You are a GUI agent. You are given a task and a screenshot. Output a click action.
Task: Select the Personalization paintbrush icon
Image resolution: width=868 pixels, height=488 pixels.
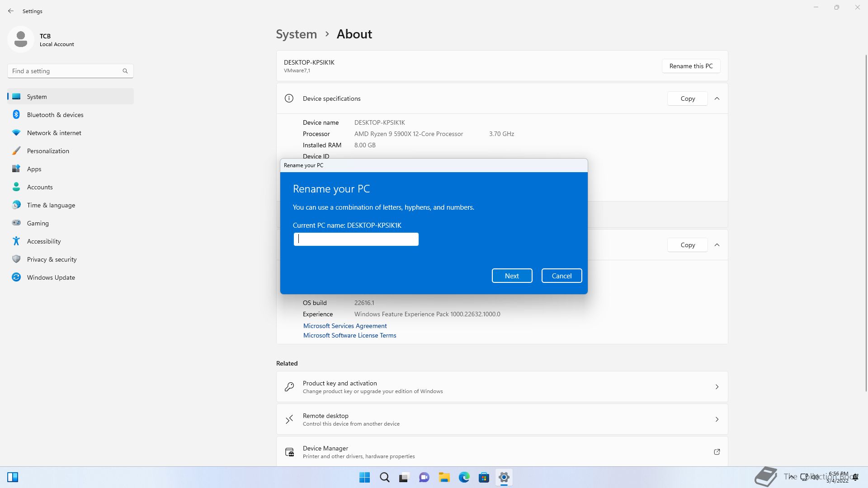click(x=16, y=151)
